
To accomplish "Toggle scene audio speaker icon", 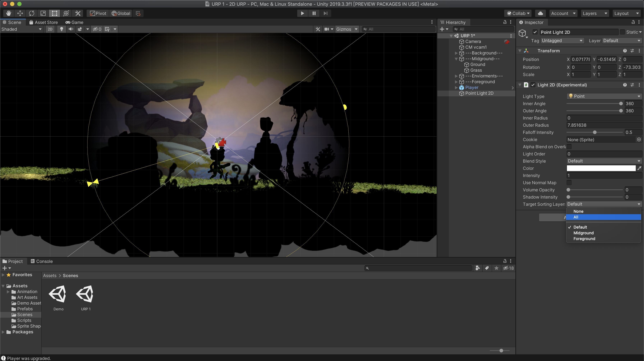I will point(71,29).
